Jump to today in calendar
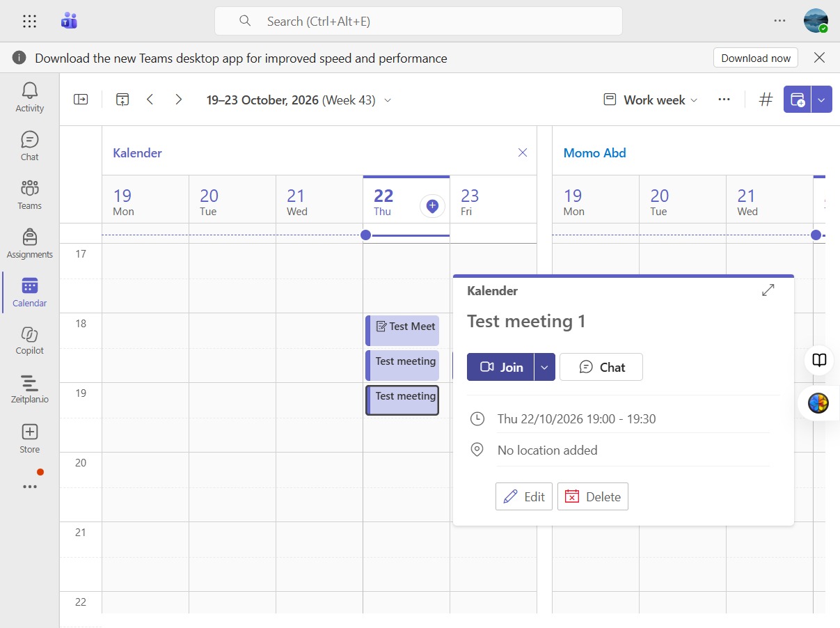This screenshot has height=628, width=840. coord(122,100)
